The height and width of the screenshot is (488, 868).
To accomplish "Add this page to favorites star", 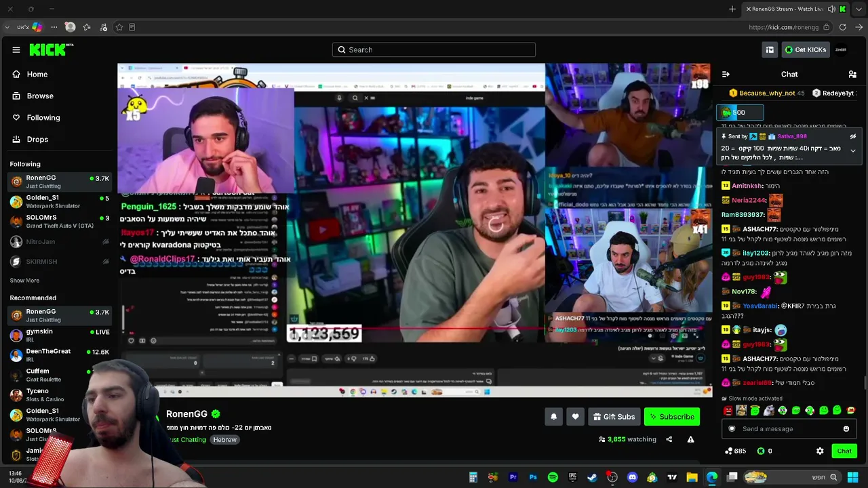I will coord(119,27).
